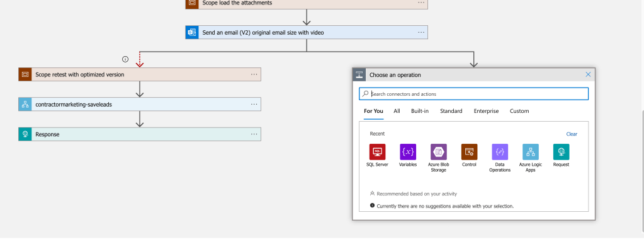This screenshot has width=644, height=244.
Task: Click the Choose an operation header icon
Action: point(359,74)
